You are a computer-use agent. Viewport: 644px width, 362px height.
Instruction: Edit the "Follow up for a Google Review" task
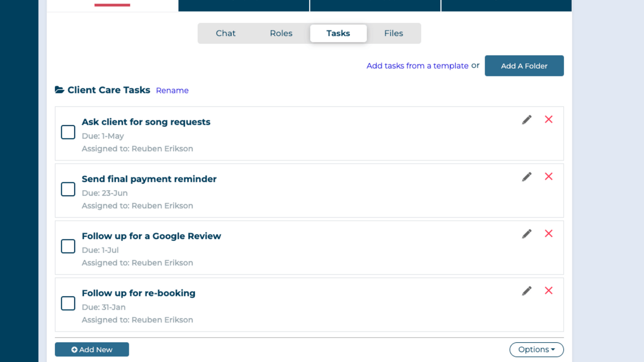(x=527, y=233)
